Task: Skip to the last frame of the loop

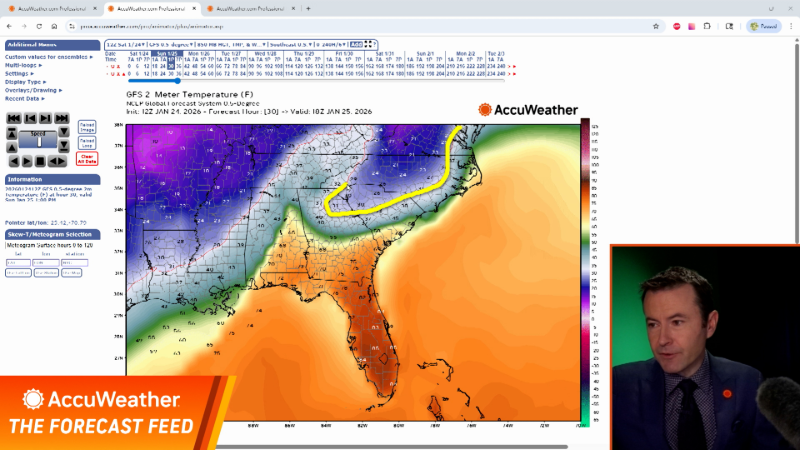Action: pyautogui.click(x=62, y=118)
